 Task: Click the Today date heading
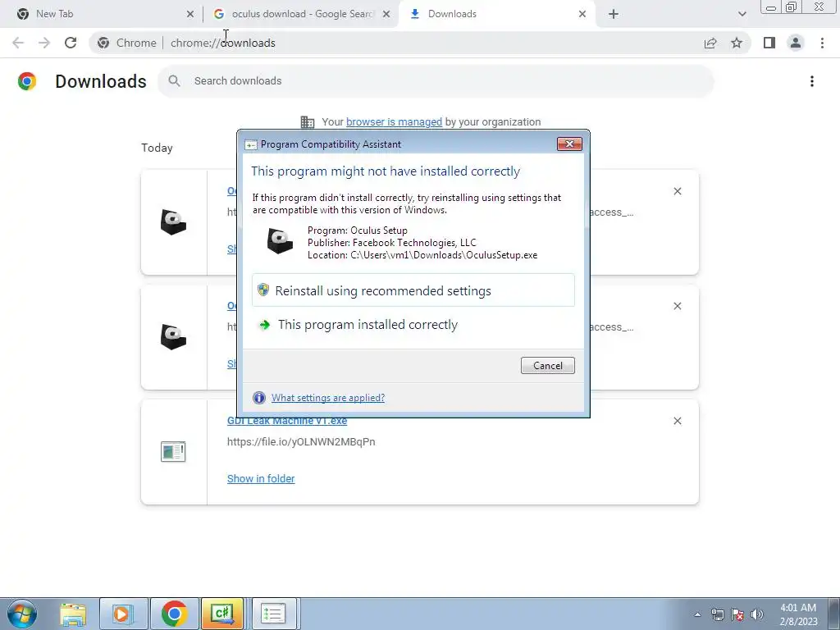click(157, 148)
